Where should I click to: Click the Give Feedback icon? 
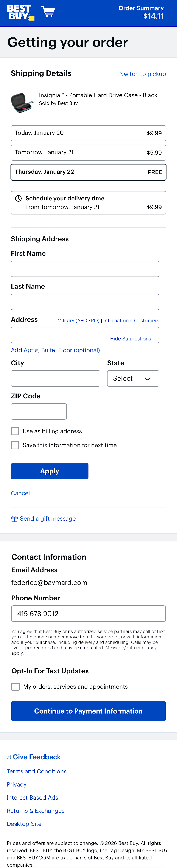coord(9,757)
